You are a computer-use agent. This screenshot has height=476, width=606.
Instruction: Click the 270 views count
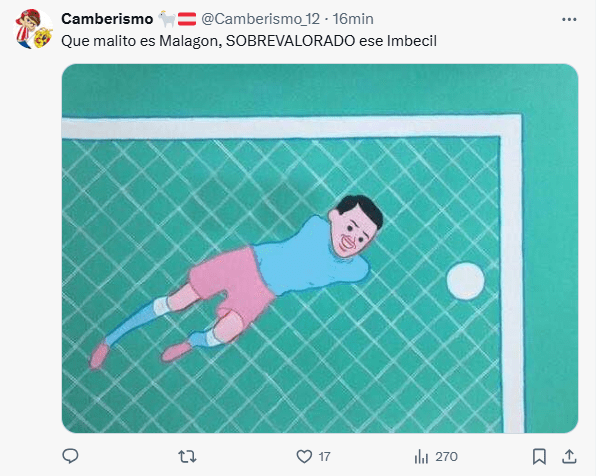(446, 457)
